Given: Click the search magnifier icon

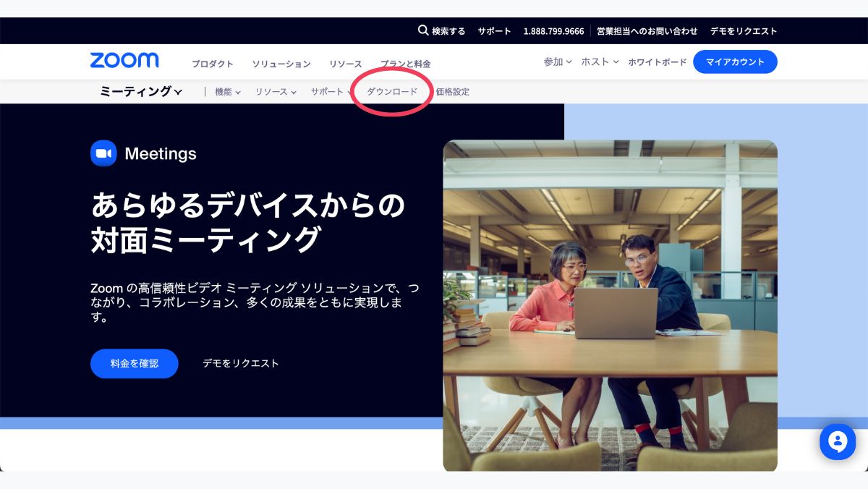Looking at the screenshot, I should point(423,30).
